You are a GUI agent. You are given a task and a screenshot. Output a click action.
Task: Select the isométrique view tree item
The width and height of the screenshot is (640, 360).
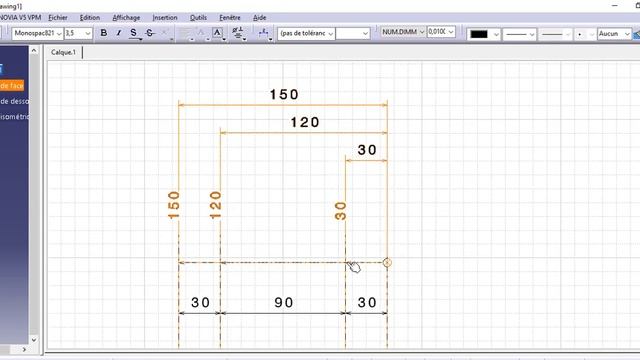click(14, 117)
